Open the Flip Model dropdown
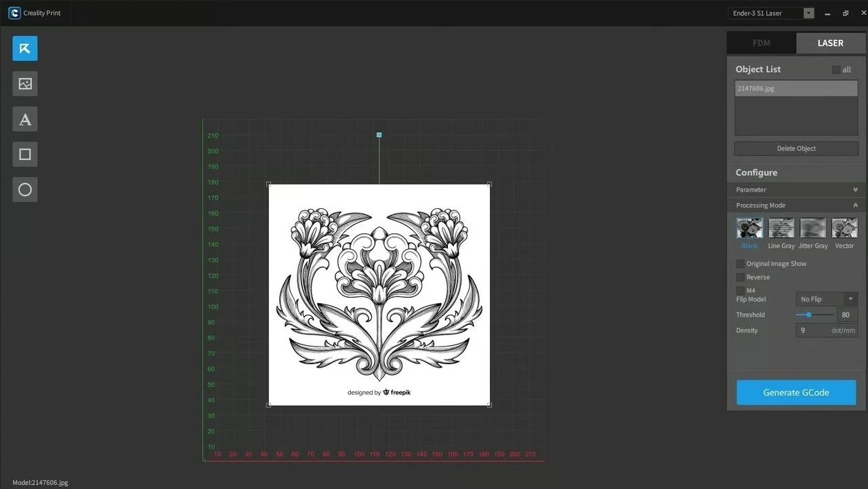 coord(826,299)
